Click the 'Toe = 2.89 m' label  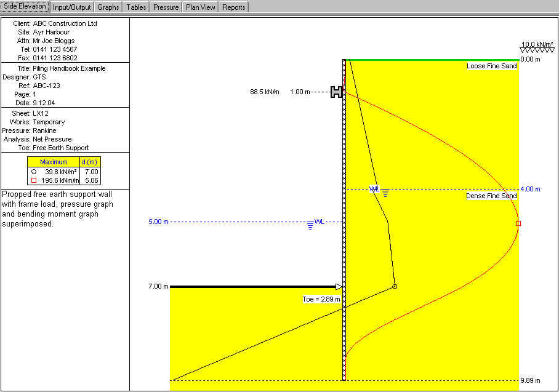321,299
